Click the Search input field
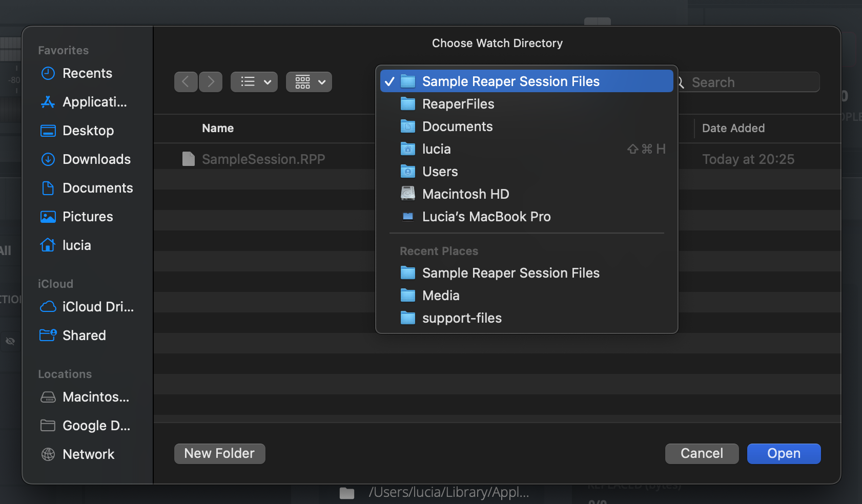The width and height of the screenshot is (862, 504). click(751, 82)
